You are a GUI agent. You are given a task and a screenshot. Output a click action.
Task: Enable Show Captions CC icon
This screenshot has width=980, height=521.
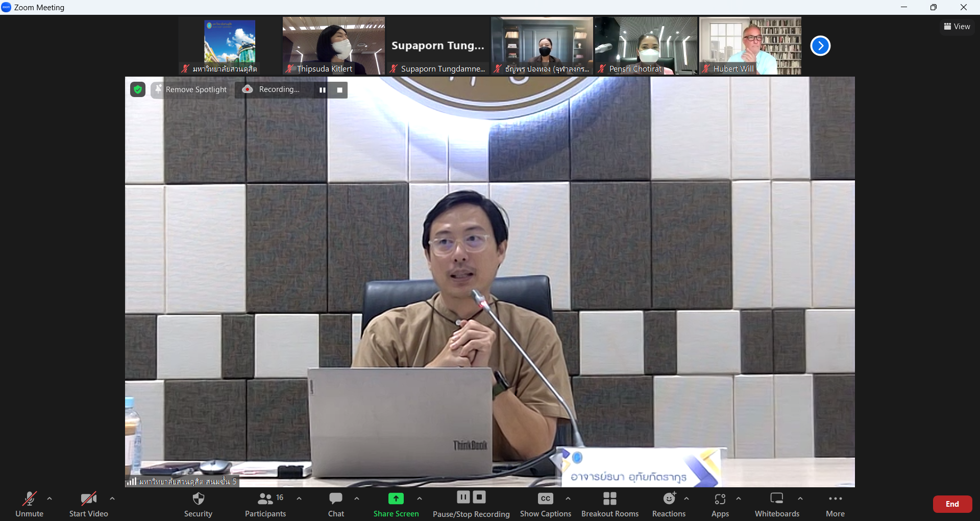point(546,499)
